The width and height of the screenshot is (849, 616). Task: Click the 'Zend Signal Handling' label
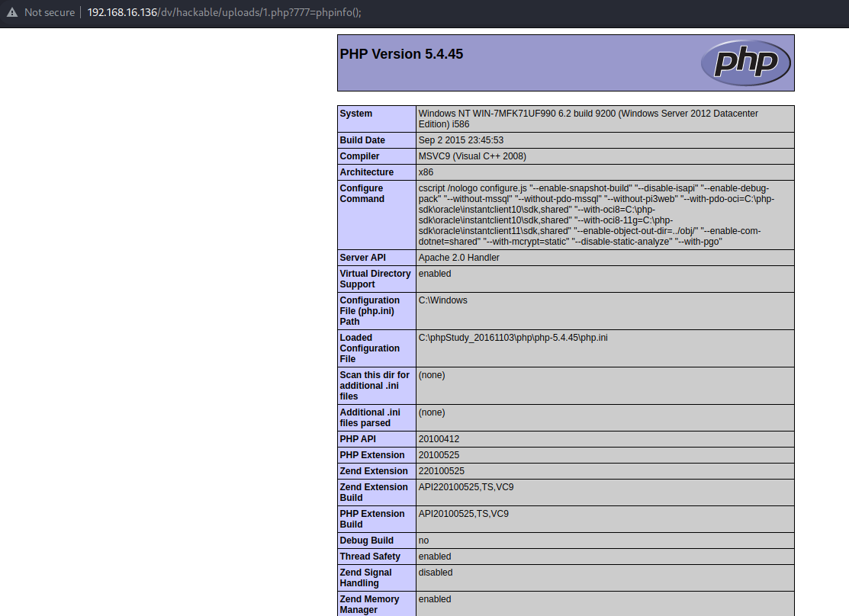[x=365, y=578]
